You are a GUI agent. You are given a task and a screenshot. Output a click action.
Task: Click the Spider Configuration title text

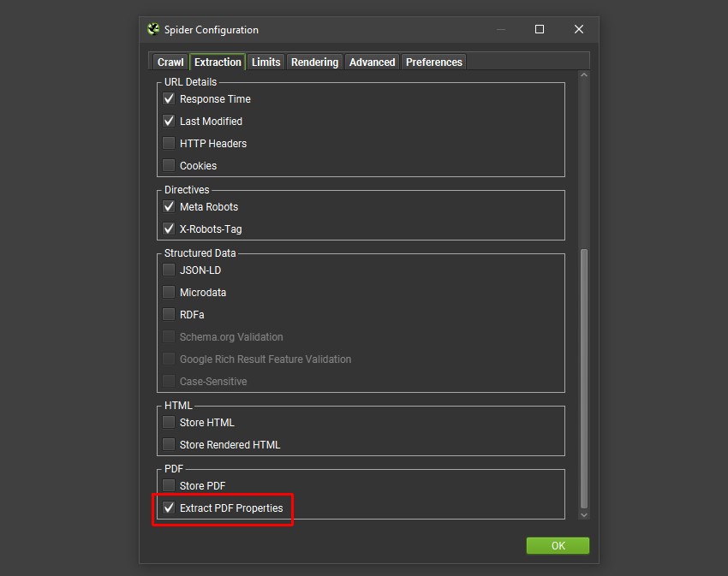coord(212,30)
